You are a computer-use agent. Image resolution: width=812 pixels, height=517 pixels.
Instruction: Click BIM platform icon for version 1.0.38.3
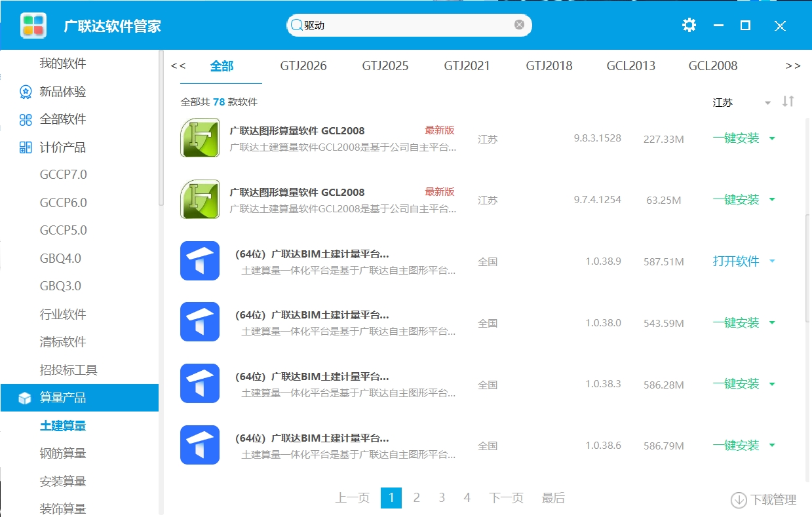pyautogui.click(x=200, y=384)
